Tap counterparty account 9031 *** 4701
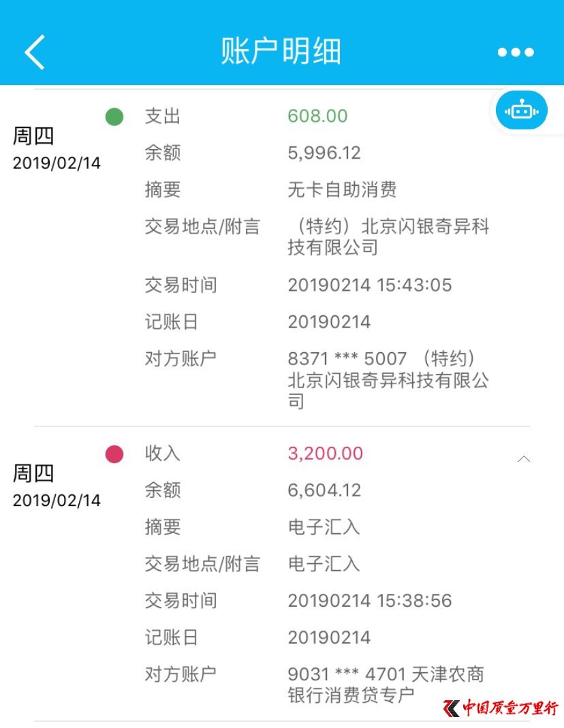The width and height of the screenshot is (564, 728). pos(347,674)
